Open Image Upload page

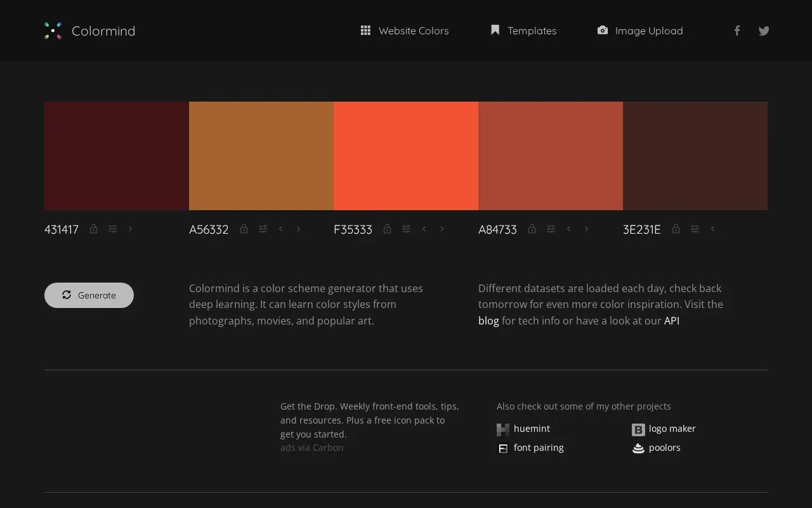(640, 30)
